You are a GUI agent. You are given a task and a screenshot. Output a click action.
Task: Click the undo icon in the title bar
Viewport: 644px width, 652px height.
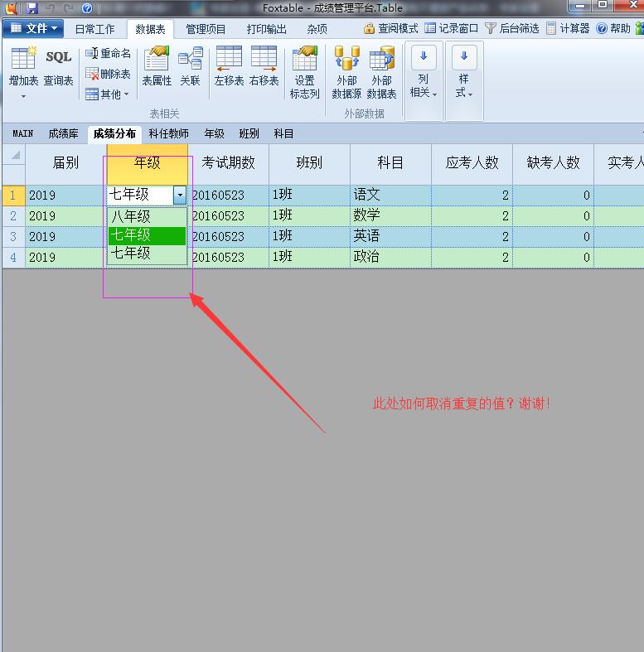(x=51, y=7)
